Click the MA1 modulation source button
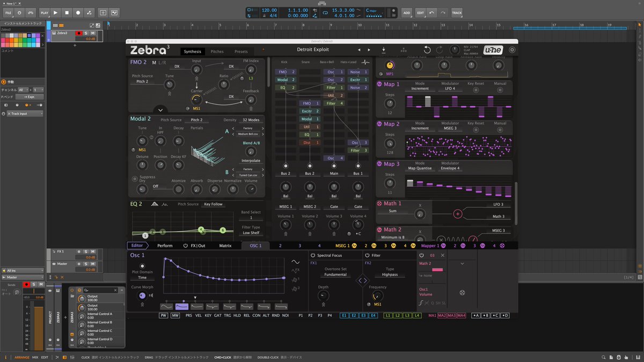This screenshot has width=644, height=362. pos(432,315)
